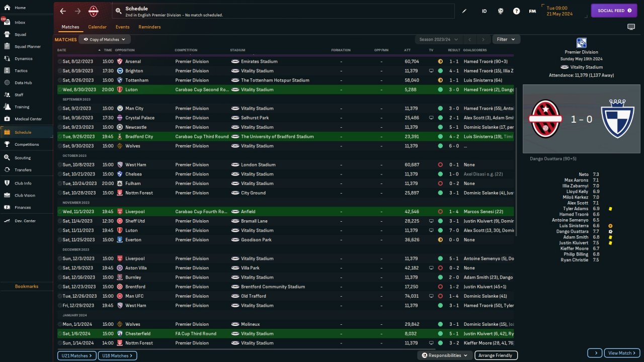Toggle the row marker for Tottenham match

(60, 80)
